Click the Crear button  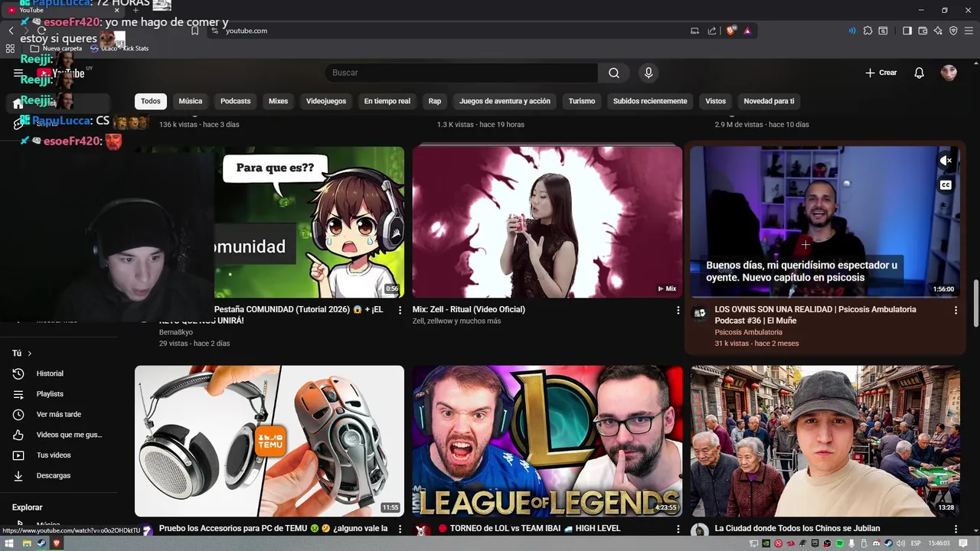880,73
